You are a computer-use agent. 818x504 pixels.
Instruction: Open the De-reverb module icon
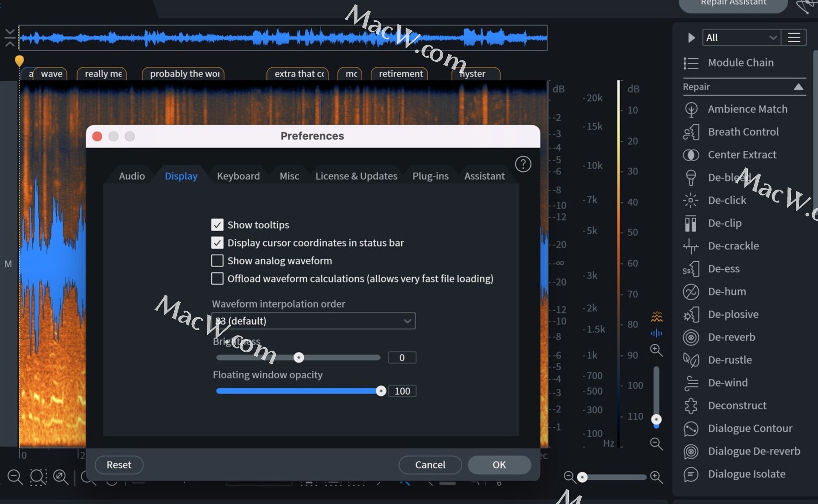pyautogui.click(x=691, y=337)
